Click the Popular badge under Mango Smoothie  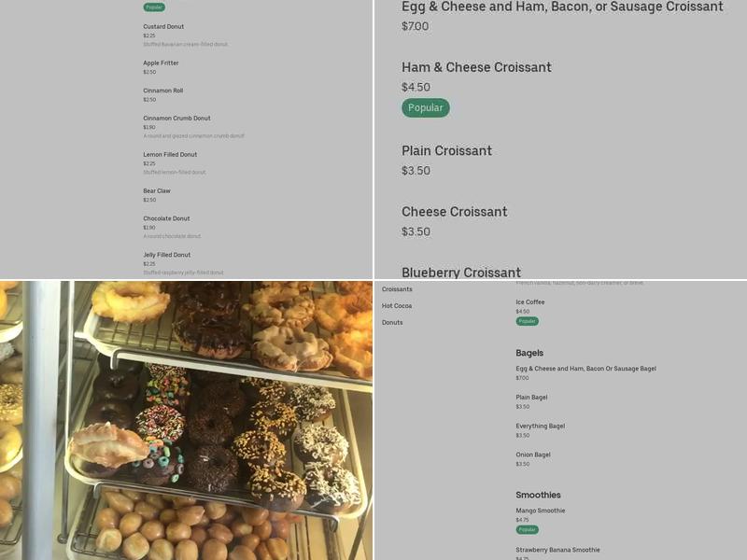(x=526, y=528)
